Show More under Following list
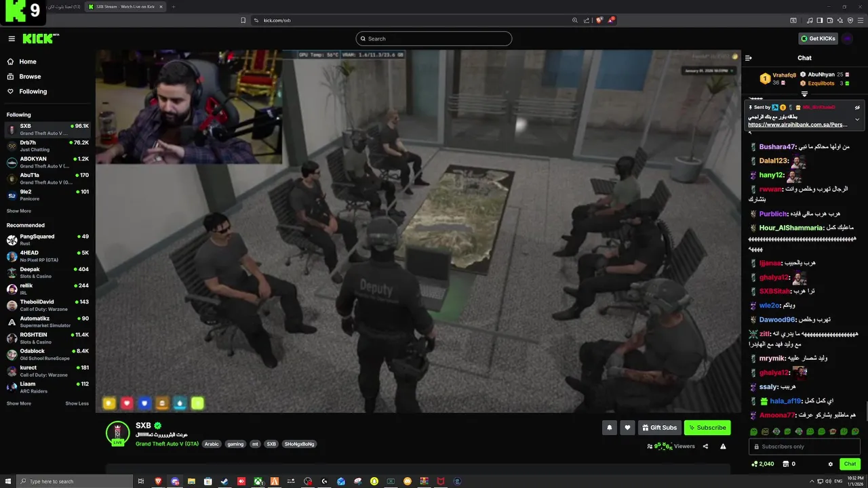 pos(19,211)
